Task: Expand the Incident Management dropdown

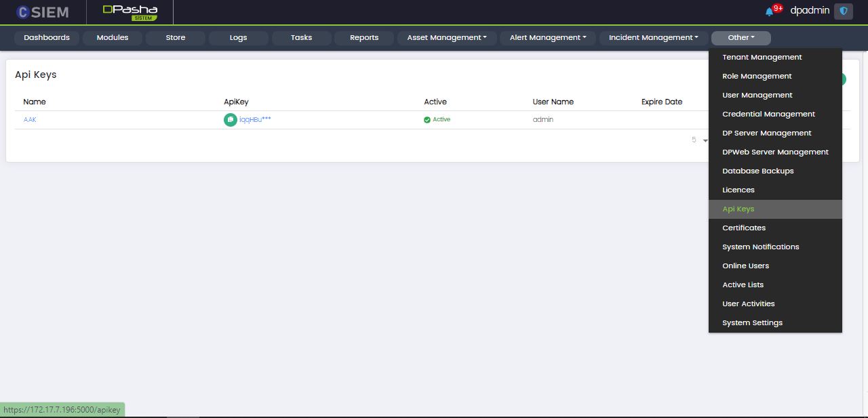Action: (x=653, y=38)
